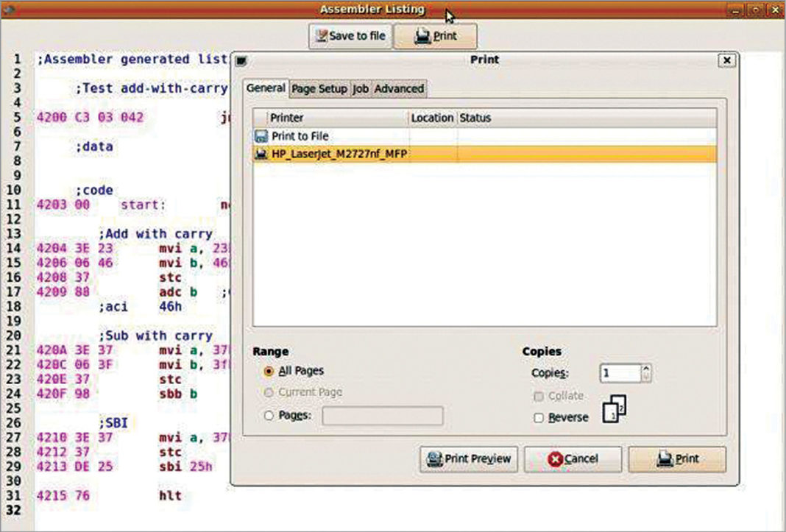Select the All Pages radio button
Viewport: 786px width, 532px height.
[x=271, y=371]
